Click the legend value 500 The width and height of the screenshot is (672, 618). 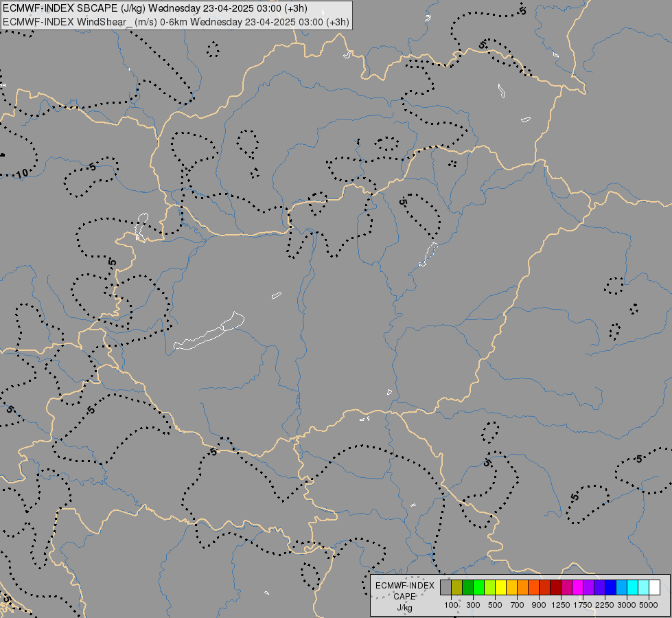[495, 605]
